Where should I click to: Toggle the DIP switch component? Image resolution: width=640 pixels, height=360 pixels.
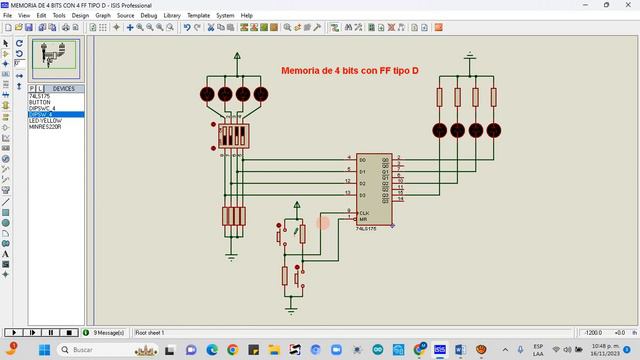[233, 136]
